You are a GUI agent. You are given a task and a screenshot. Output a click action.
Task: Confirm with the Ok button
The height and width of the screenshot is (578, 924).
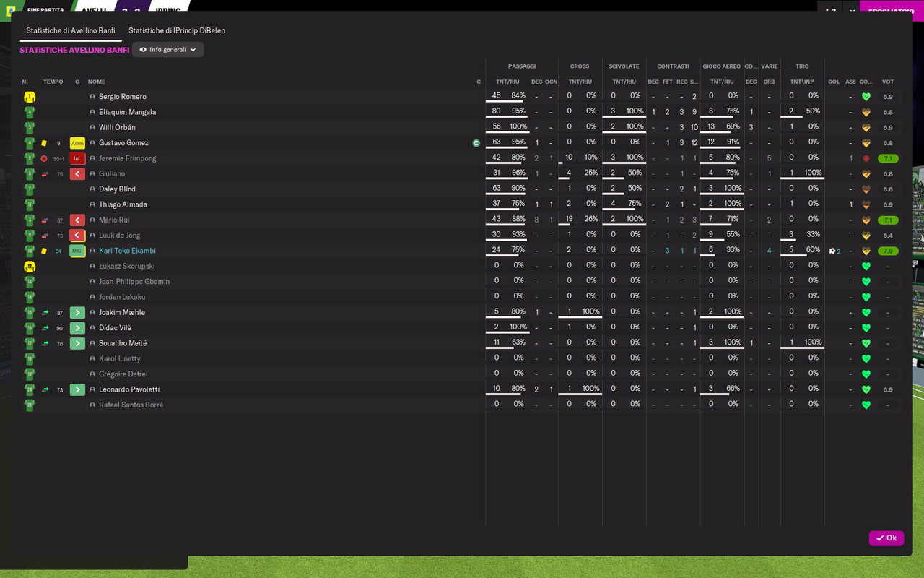pyautogui.click(x=886, y=538)
